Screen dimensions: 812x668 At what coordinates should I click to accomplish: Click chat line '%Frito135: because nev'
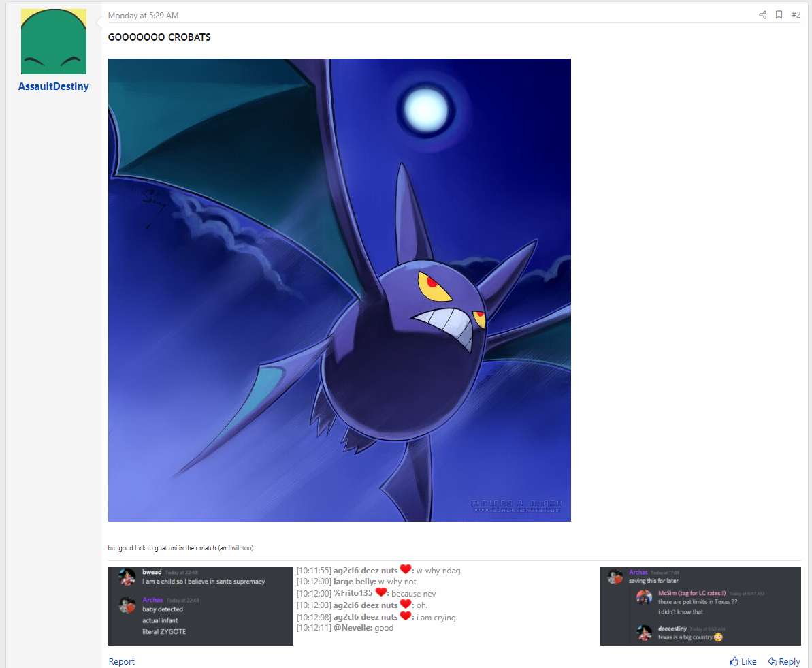(x=366, y=593)
